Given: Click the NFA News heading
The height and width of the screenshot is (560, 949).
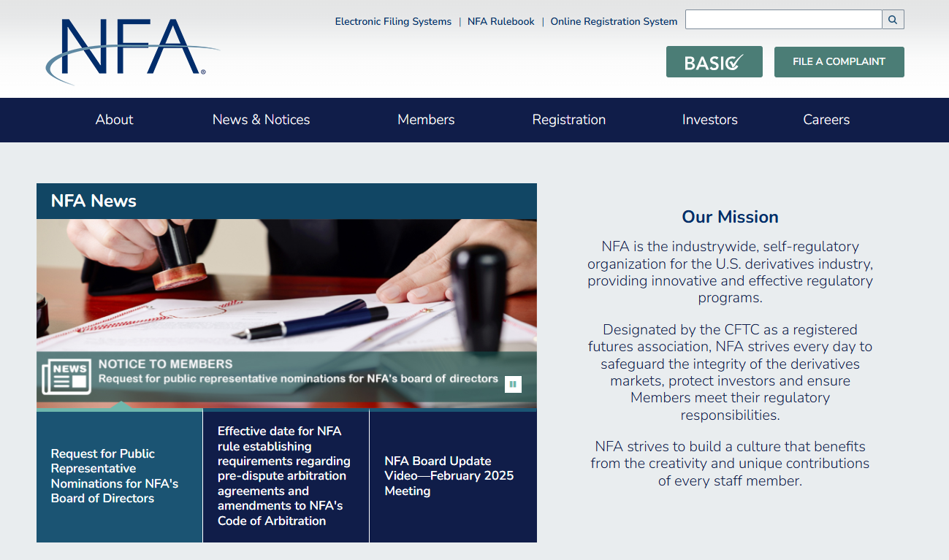Looking at the screenshot, I should [x=94, y=201].
